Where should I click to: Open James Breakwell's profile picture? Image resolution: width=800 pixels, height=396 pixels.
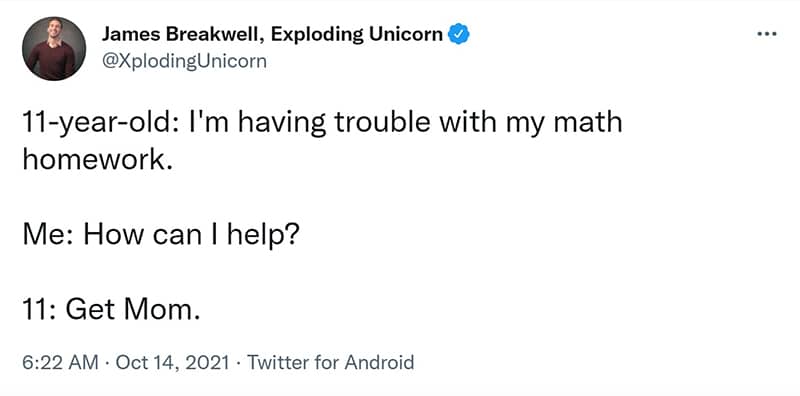click(54, 48)
